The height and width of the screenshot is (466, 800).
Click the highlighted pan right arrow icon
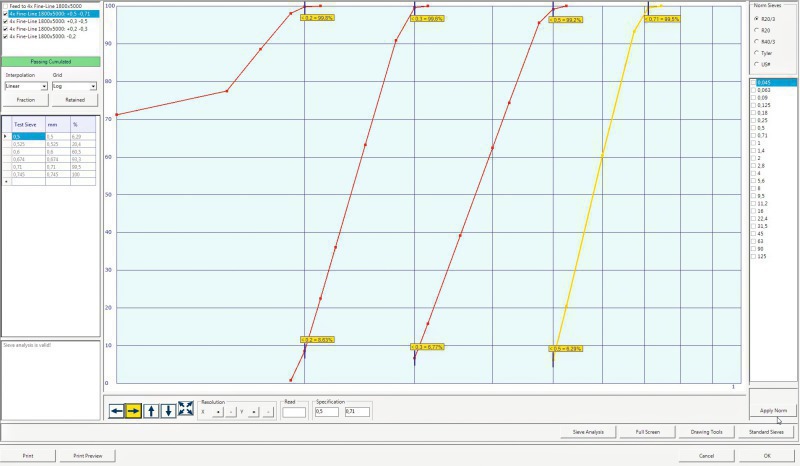[x=133, y=411]
